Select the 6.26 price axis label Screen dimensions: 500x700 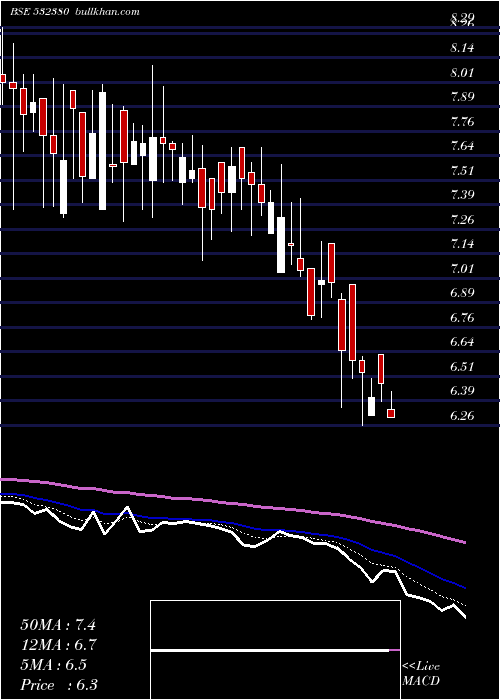pos(462,416)
